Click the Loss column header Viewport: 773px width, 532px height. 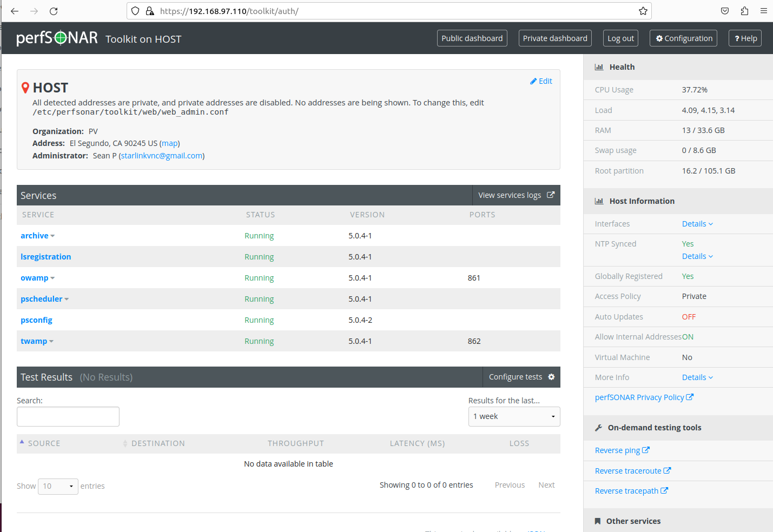coord(519,443)
